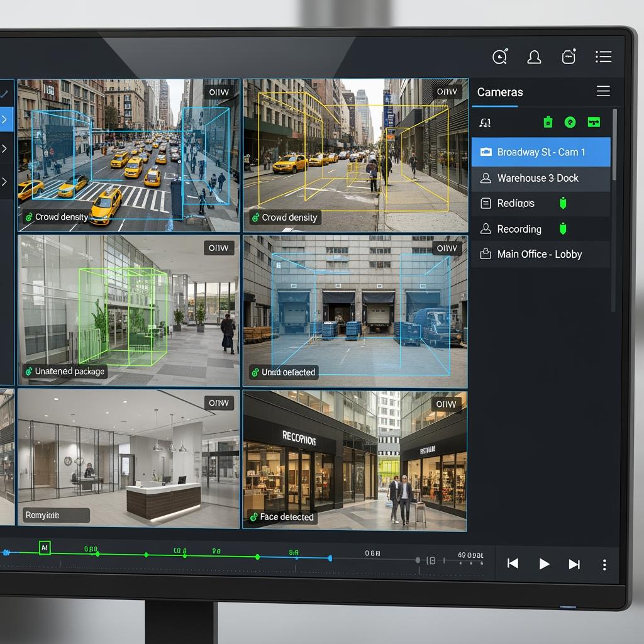
Task: Select the Cameras tab
Action: pos(500,92)
